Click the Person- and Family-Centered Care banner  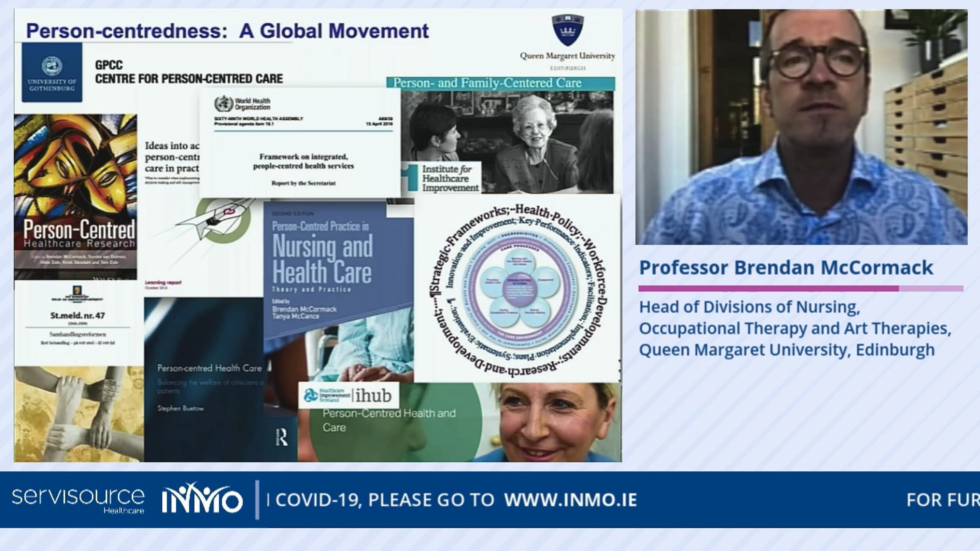[500, 83]
